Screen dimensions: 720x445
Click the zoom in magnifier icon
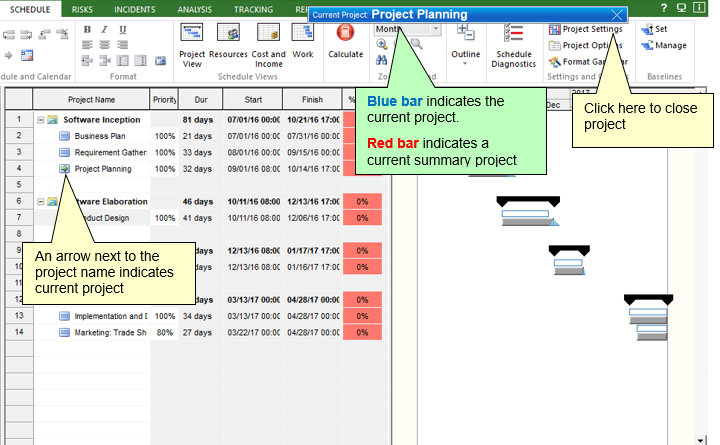tap(382, 44)
